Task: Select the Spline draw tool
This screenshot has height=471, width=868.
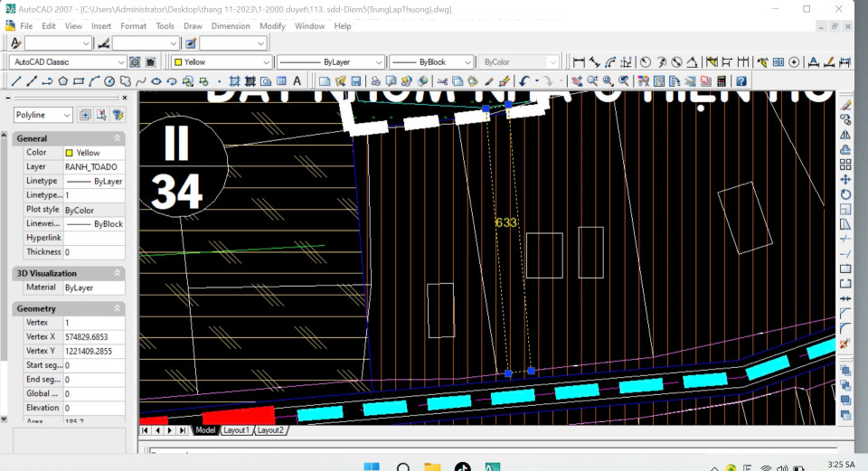Action: click(x=141, y=81)
